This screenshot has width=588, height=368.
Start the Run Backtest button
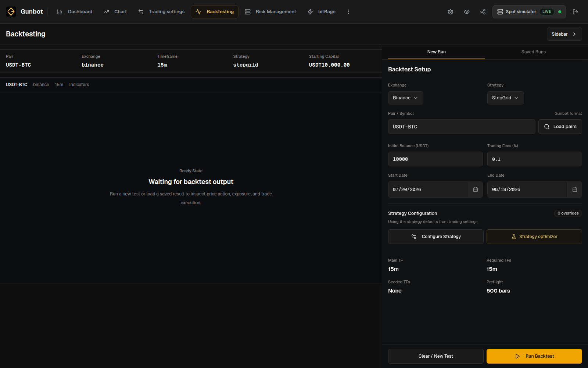pos(534,356)
